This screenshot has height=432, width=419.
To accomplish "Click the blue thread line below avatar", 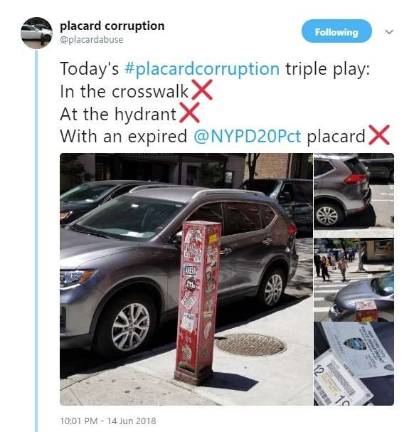I will coord(37,241).
